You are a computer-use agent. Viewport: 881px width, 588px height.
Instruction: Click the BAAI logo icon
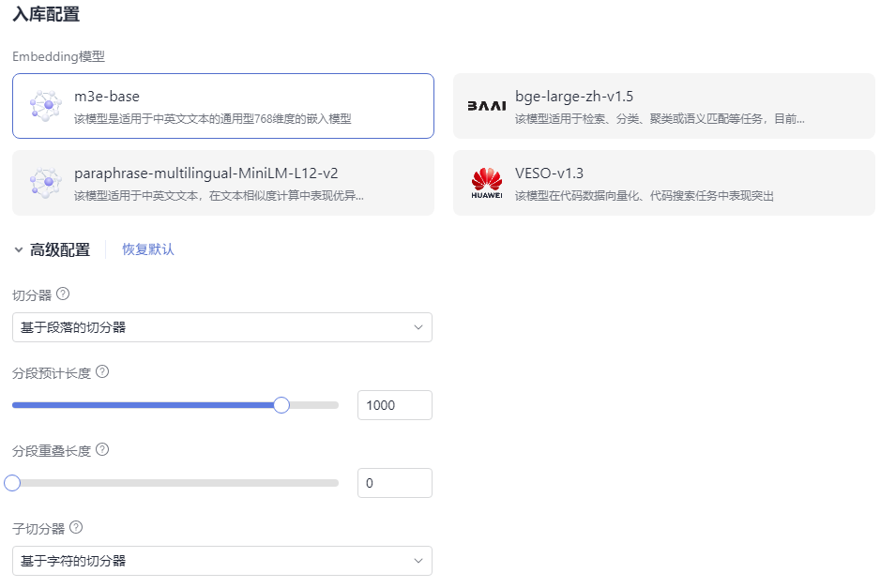[x=486, y=106]
